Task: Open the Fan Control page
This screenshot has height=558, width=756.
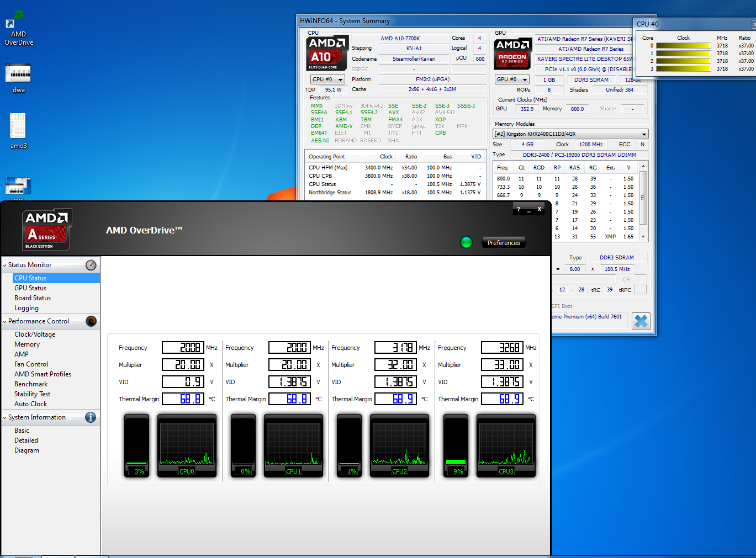Action: (31, 364)
